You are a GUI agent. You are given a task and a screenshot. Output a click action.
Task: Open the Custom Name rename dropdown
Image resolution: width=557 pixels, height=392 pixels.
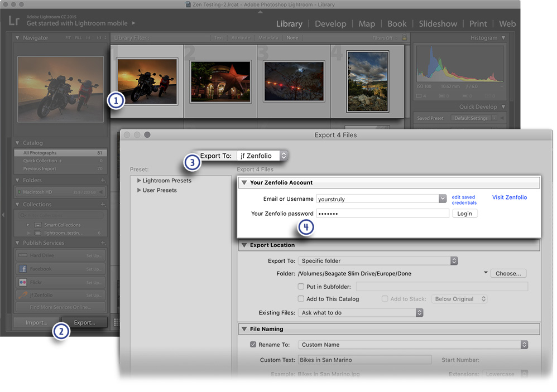click(413, 345)
